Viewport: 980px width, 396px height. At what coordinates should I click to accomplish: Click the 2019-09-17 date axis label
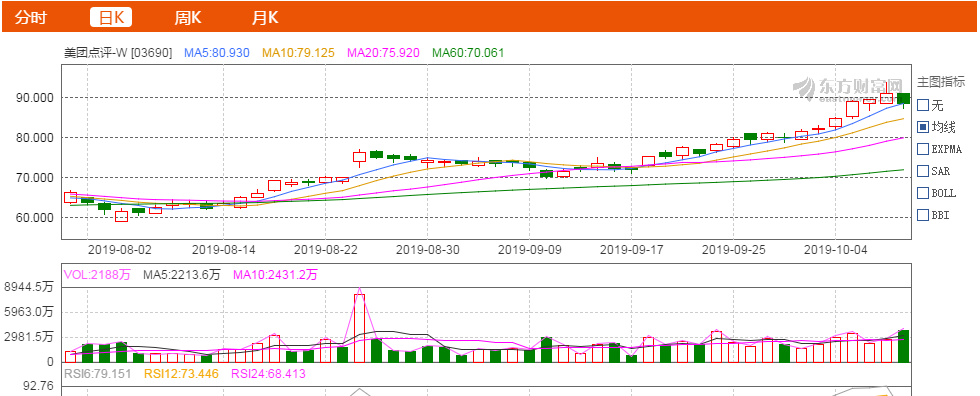(x=631, y=249)
